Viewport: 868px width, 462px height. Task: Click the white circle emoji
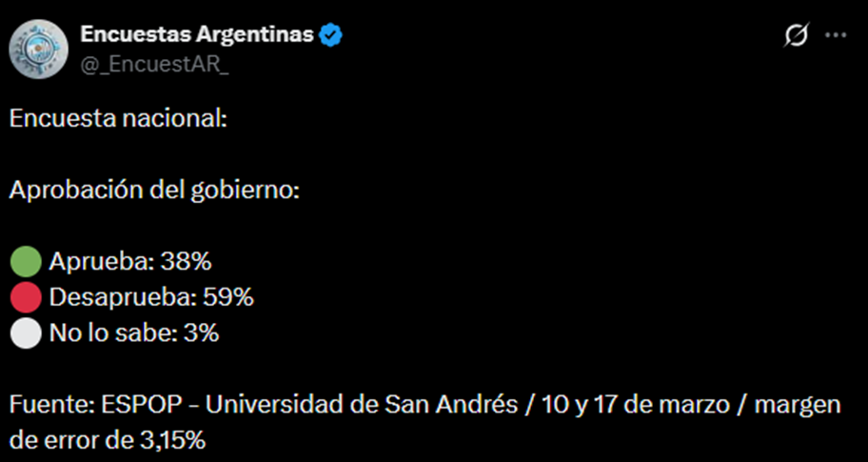pyautogui.click(x=26, y=333)
